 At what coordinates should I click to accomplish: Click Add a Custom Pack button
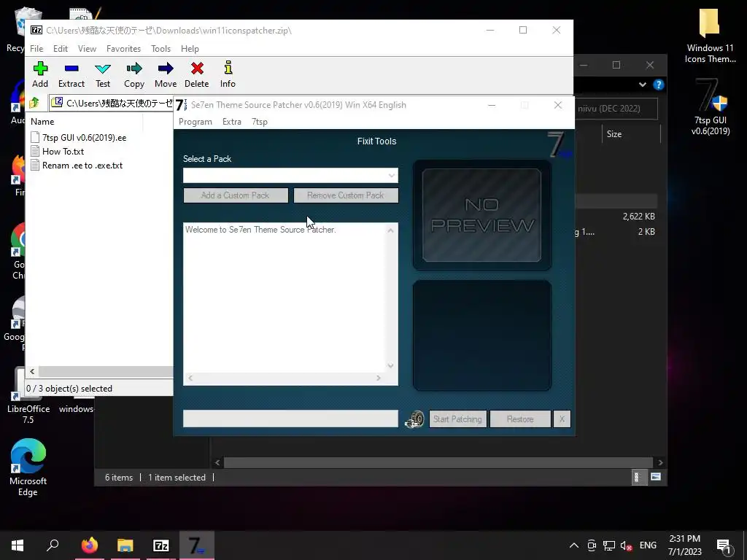(236, 195)
